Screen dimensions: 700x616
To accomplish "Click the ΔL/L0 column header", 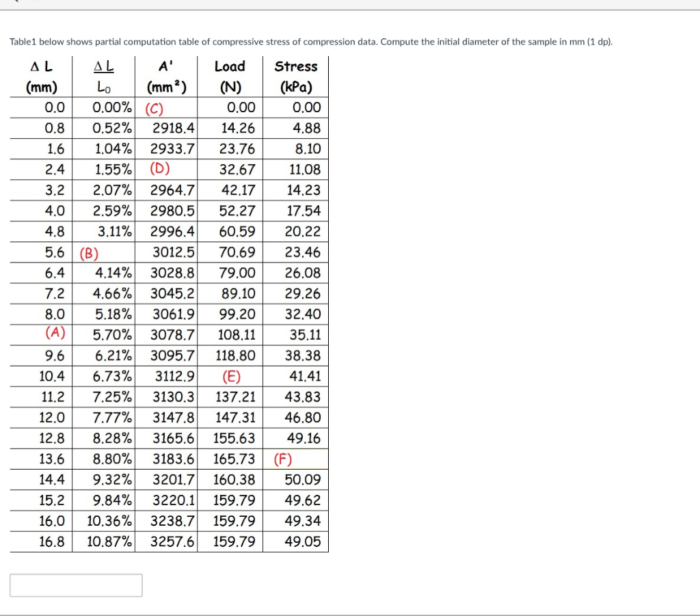I will tap(103, 75).
